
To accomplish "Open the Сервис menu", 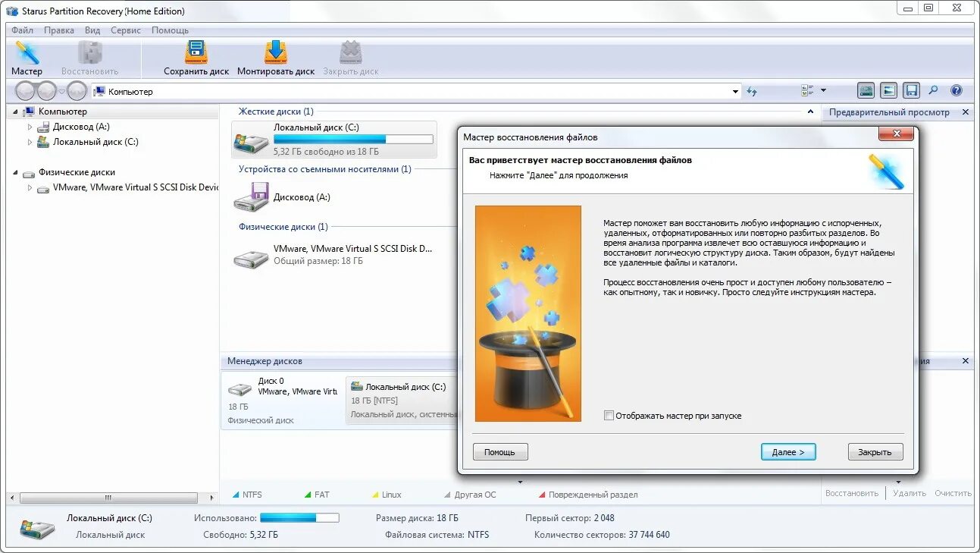I will click(x=126, y=30).
